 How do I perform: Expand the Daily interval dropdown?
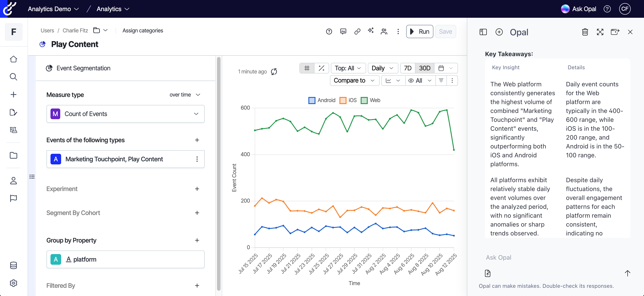tap(382, 68)
